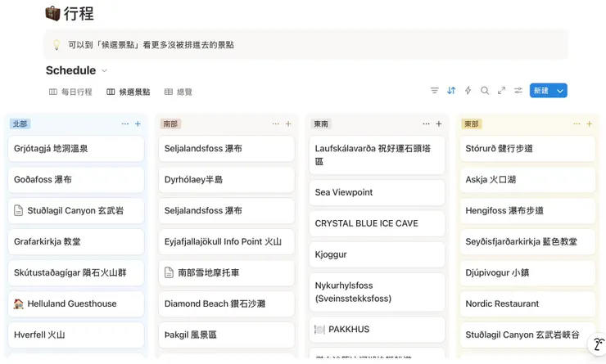The height and width of the screenshot is (364, 606).
Task: Open the Stórurð 健行步道 card
Action: tap(527, 149)
